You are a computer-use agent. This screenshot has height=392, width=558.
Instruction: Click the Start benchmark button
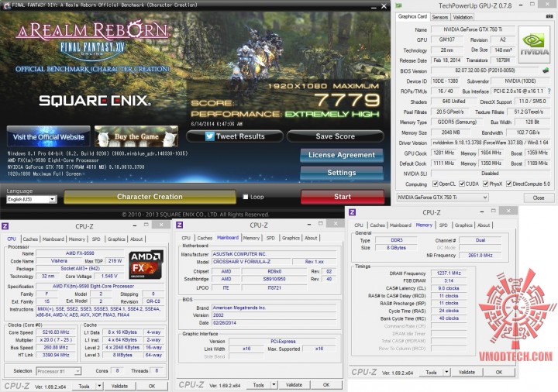(x=343, y=197)
